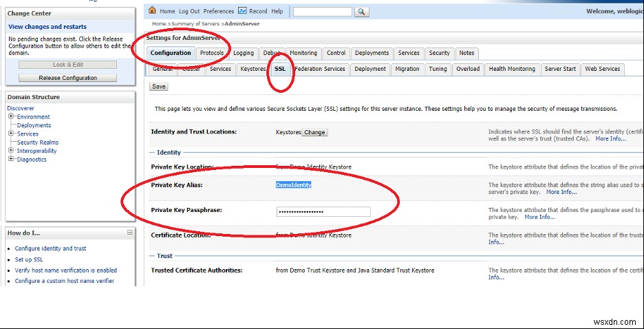Open the Keystores sub-tab
Screen dimensions: 644x329
[253, 69]
